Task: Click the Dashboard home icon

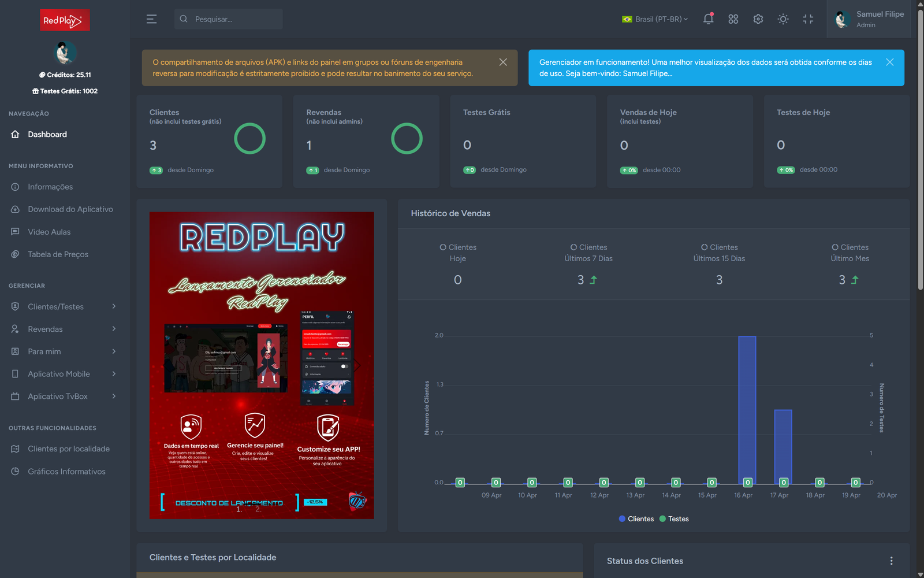Action: (15, 134)
